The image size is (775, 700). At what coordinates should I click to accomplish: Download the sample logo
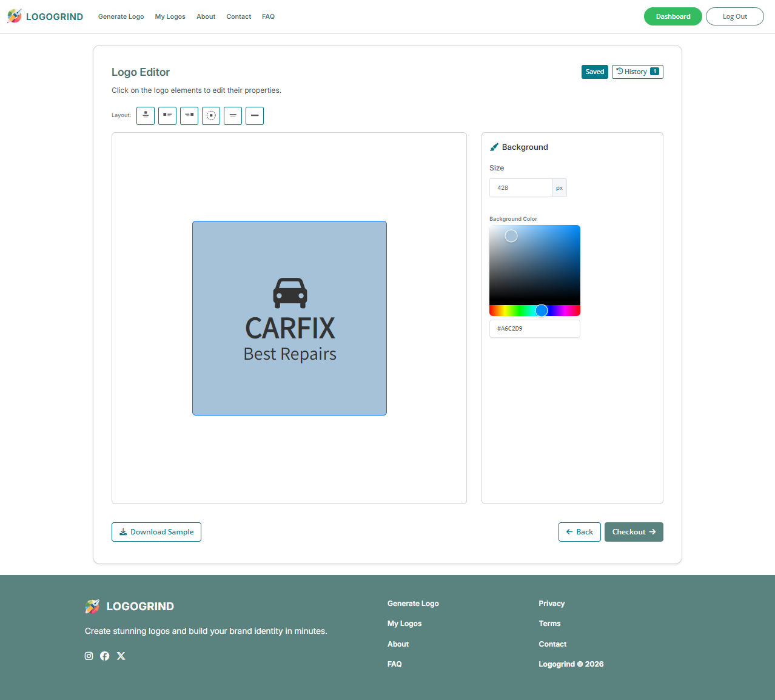156,532
